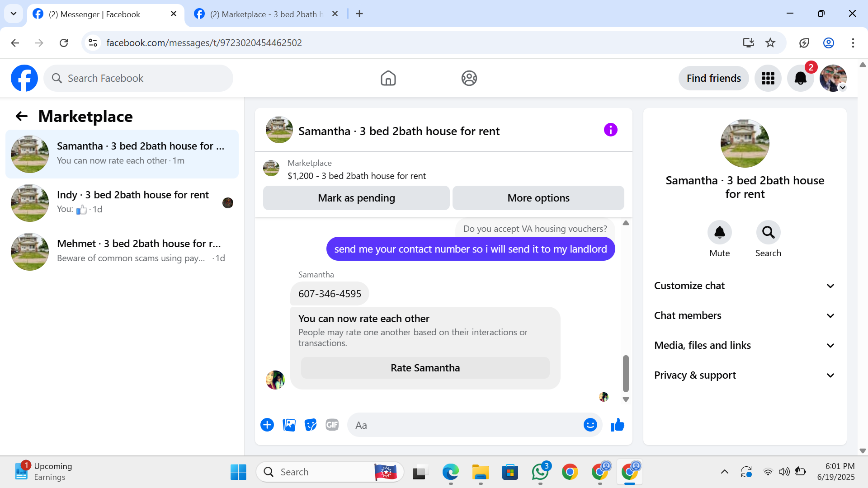This screenshot has width=868, height=488.
Task: Open the conversation information icon
Action: (610, 130)
